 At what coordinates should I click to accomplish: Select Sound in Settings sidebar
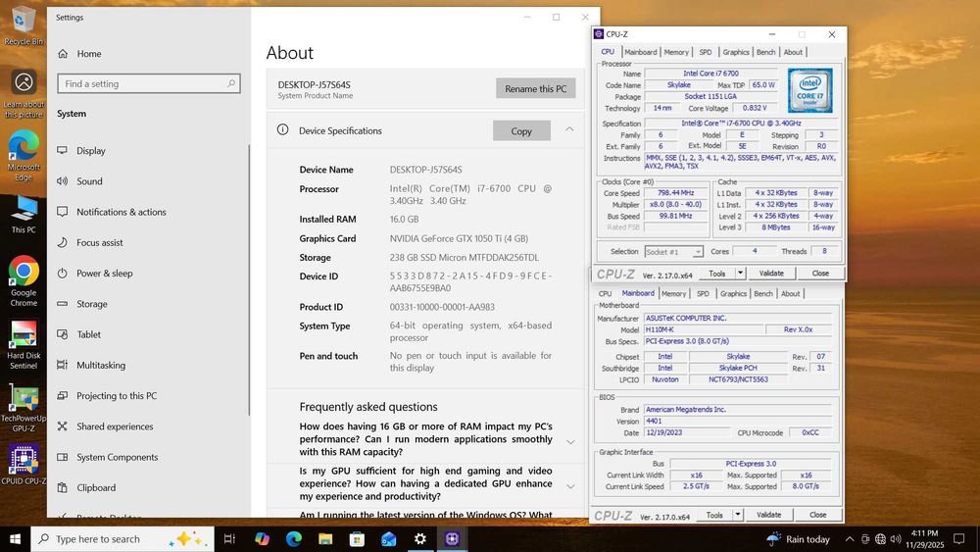tap(148, 181)
